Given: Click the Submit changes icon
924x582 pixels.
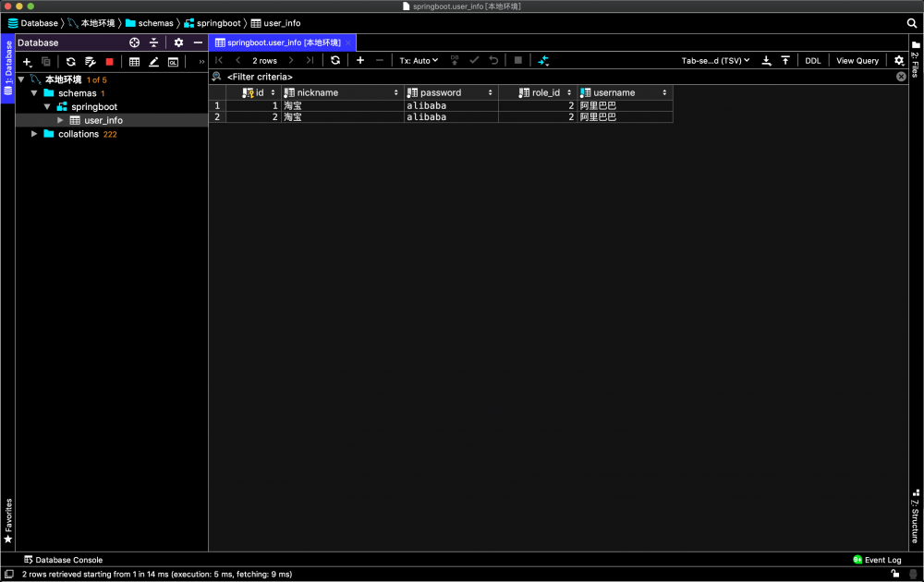Looking at the screenshot, I should pos(455,60).
